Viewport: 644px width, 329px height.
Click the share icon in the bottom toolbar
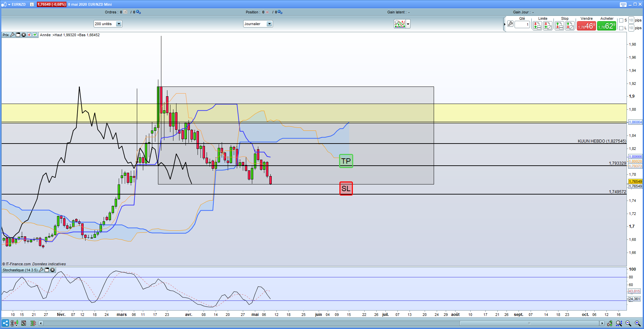click(5, 323)
